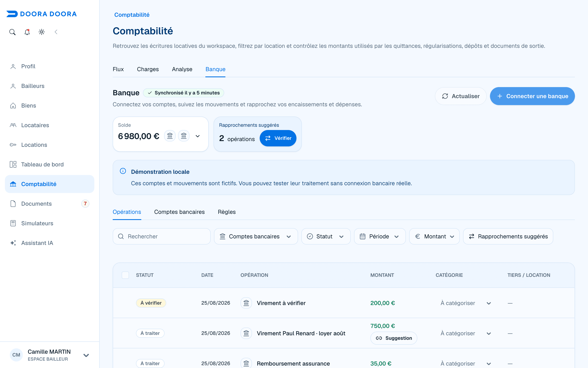Screen dimensions: 588x368
Task: Click bank icon beside Virement à vérifier
Action: click(x=246, y=303)
